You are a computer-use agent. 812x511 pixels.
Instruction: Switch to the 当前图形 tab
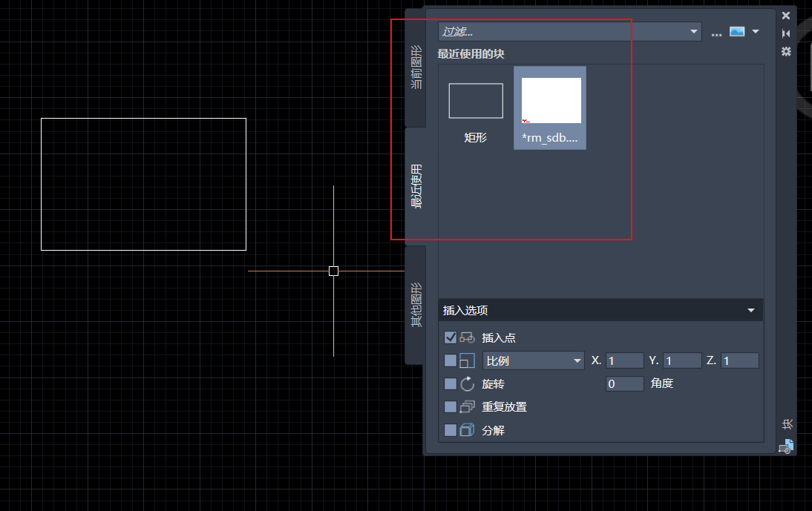(x=416, y=67)
